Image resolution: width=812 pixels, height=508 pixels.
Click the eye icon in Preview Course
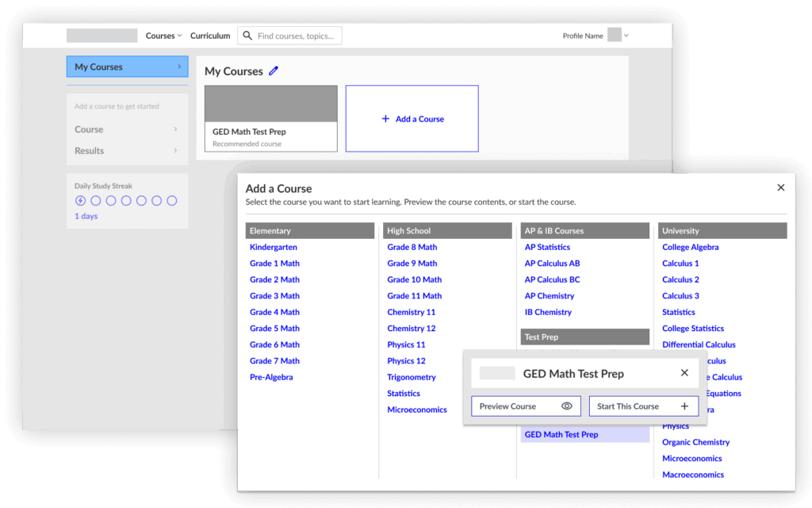coord(566,406)
